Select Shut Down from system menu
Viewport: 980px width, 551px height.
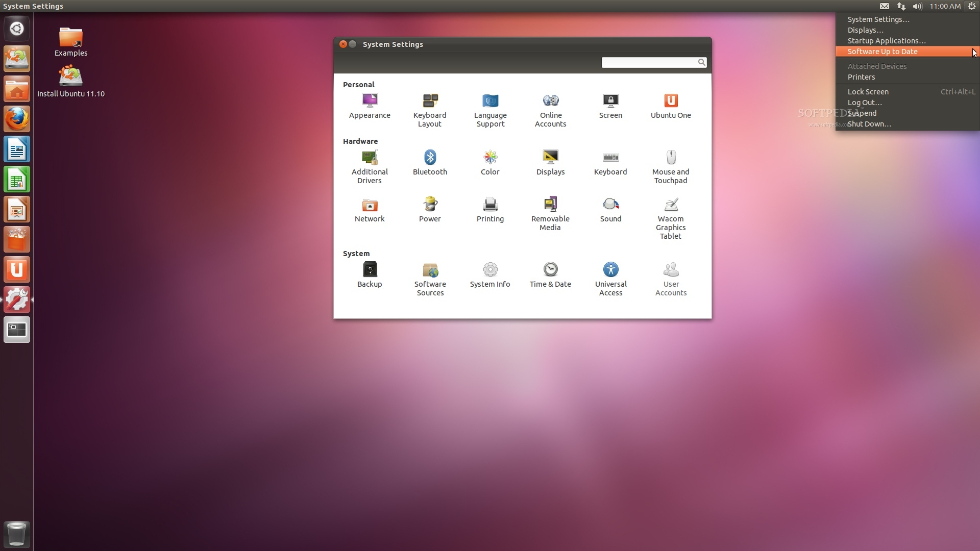tap(869, 123)
